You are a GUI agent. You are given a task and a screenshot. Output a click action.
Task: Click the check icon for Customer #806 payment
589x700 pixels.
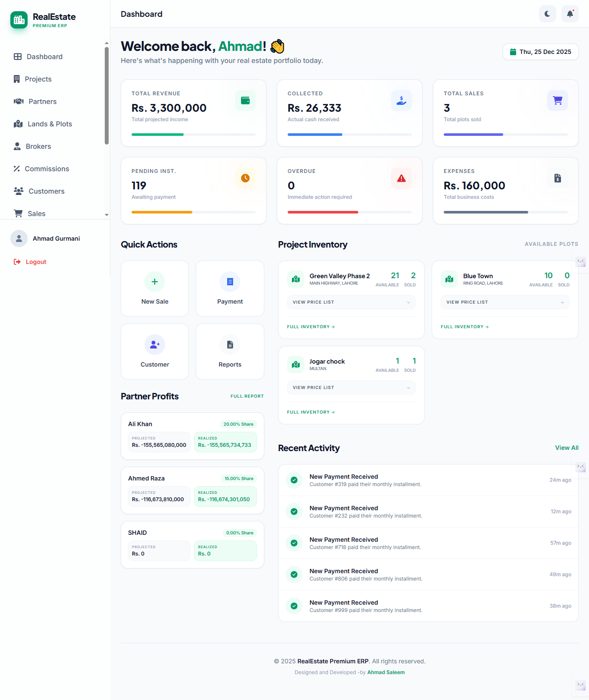click(x=294, y=574)
